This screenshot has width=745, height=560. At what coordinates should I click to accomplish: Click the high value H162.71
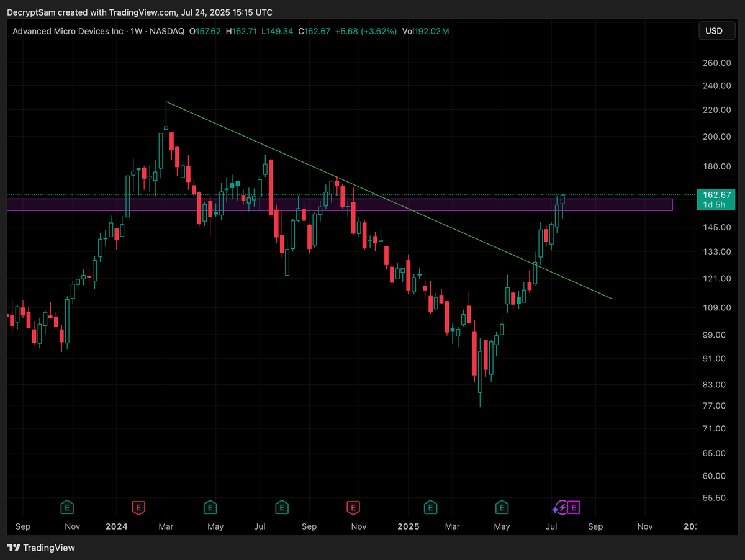pos(242,31)
